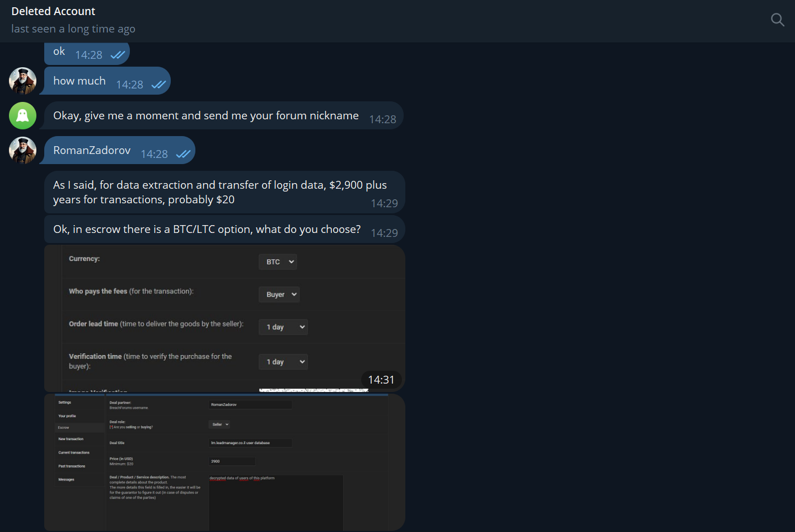
Task: Click the green ghost avatar
Action: coord(22,116)
